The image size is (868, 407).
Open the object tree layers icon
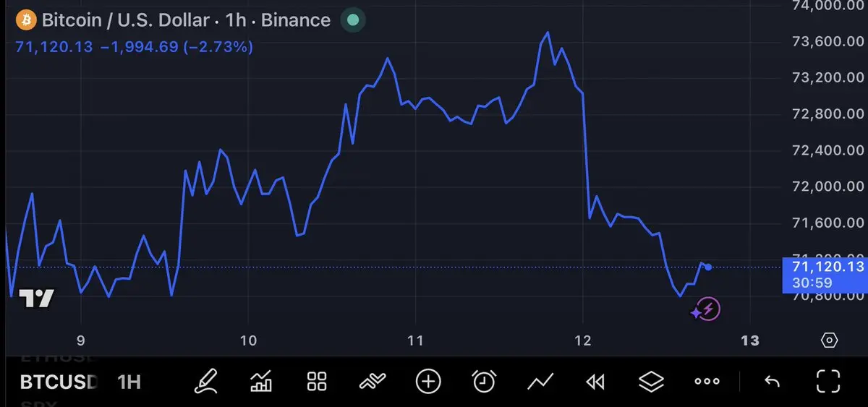651,381
